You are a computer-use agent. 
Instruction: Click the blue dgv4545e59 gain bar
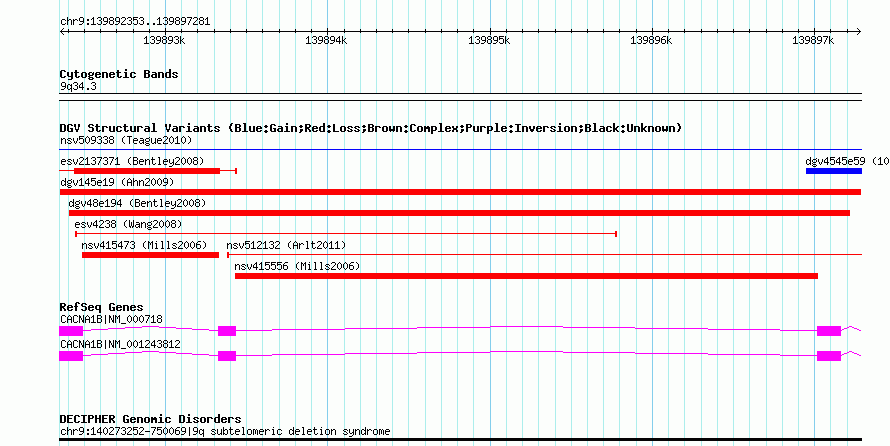tap(834, 171)
